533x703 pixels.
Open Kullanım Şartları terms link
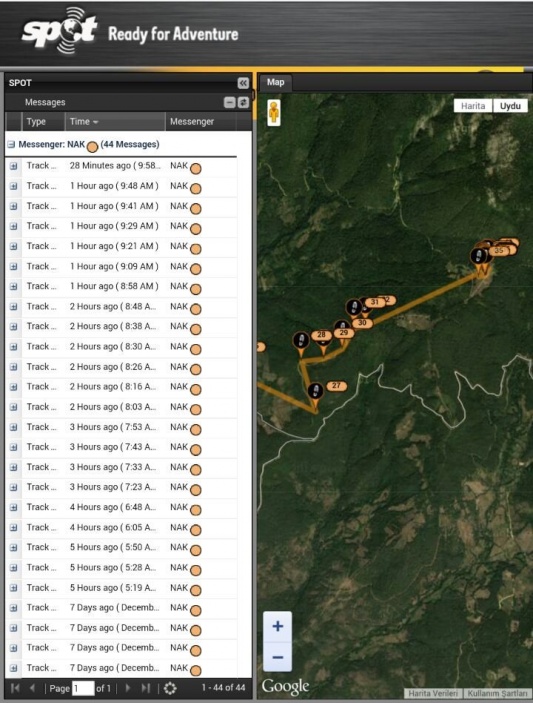pyautogui.click(x=497, y=693)
